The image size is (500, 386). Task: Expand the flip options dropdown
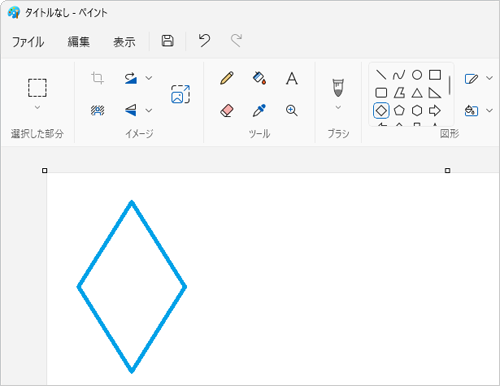pos(149,110)
